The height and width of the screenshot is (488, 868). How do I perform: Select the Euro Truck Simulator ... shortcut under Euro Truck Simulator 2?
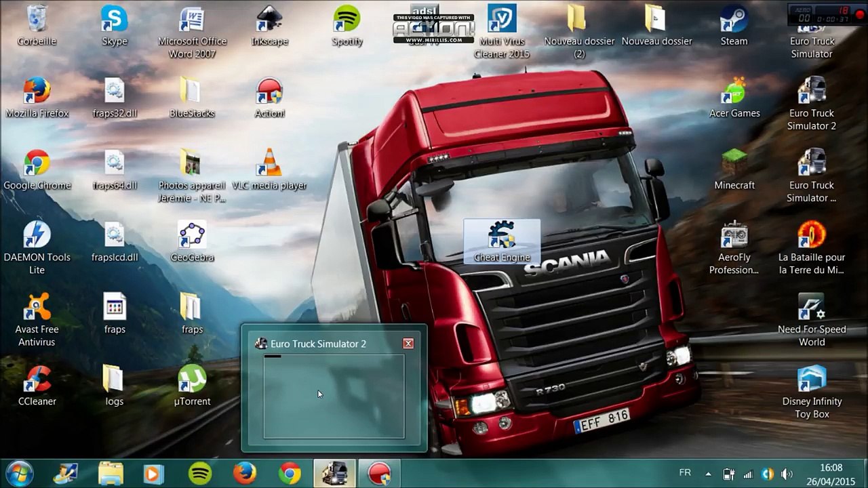pyautogui.click(x=812, y=176)
